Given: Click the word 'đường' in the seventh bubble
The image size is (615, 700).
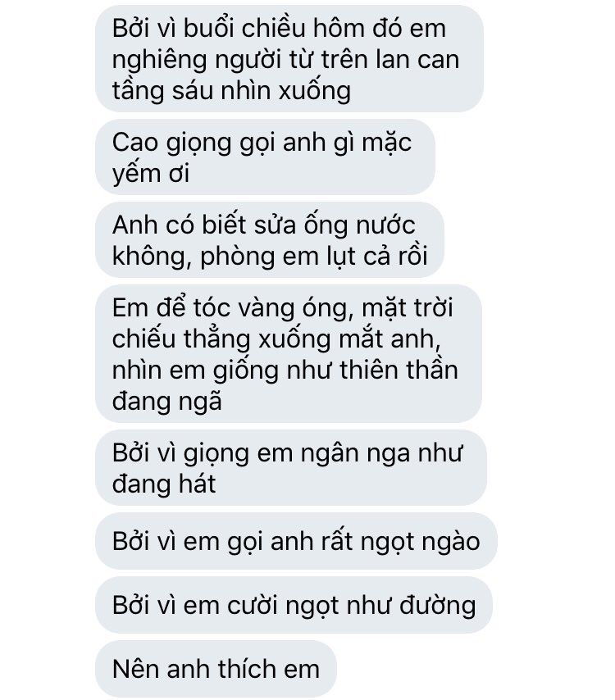Looking at the screenshot, I should (438, 606).
